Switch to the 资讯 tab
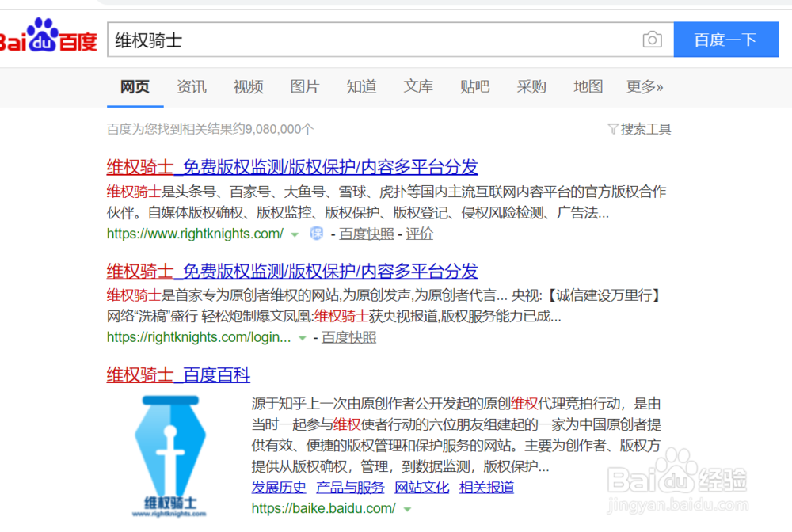 (192, 87)
